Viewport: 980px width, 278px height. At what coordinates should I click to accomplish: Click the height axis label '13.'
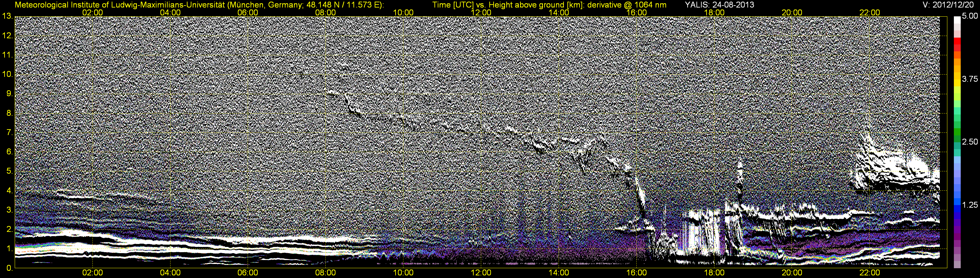(8, 16)
